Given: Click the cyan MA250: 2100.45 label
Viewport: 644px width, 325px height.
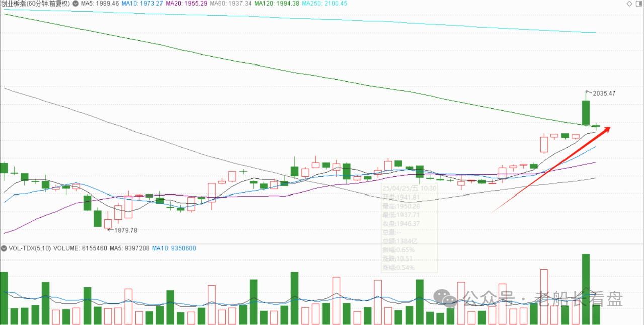Looking at the screenshot, I should (x=325, y=4).
